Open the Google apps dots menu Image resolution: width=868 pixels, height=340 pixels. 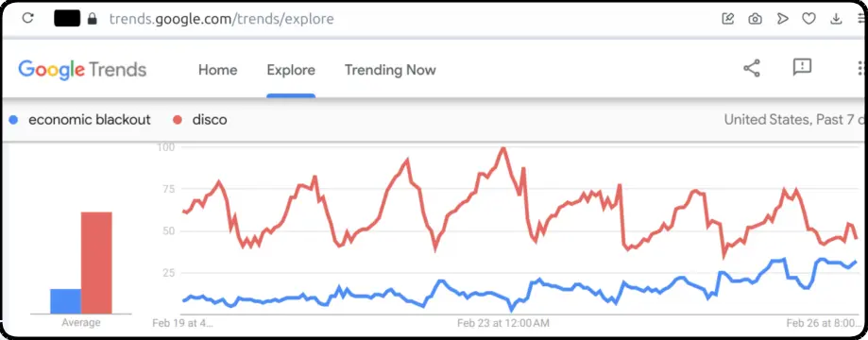pos(860,68)
